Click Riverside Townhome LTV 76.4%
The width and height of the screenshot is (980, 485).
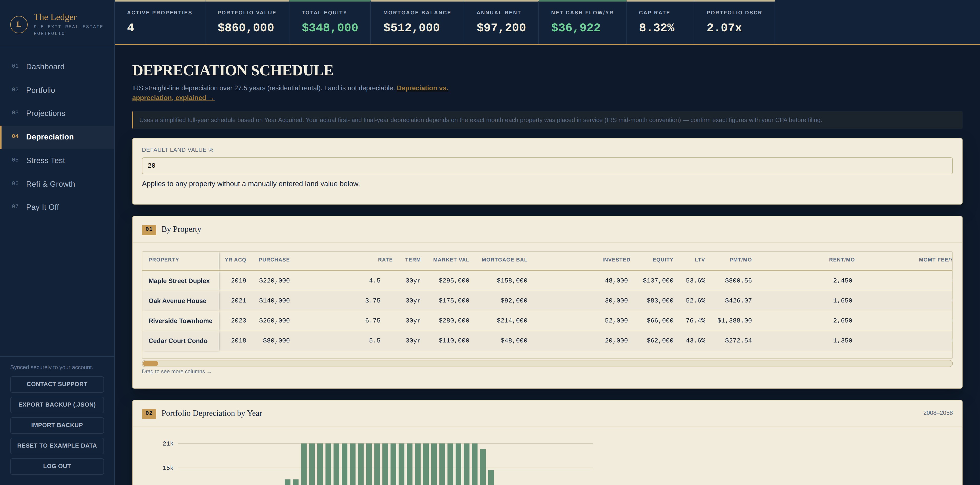[695, 321]
